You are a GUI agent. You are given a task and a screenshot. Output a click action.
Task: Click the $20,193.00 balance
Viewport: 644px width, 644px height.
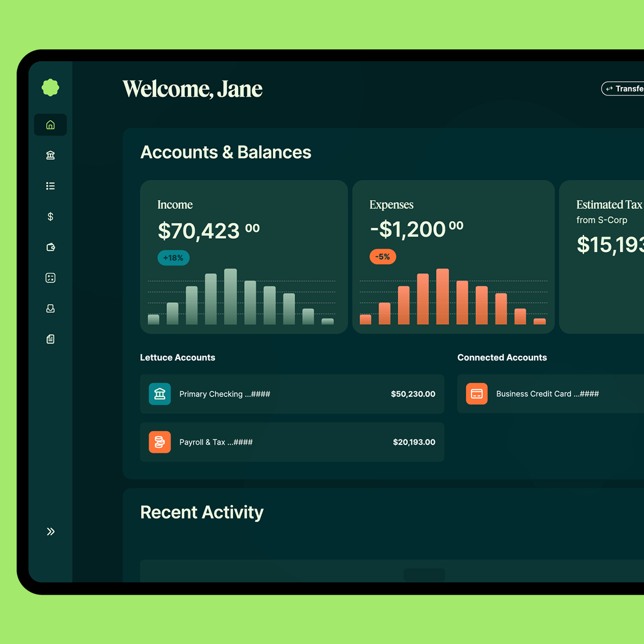pos(414,442)
